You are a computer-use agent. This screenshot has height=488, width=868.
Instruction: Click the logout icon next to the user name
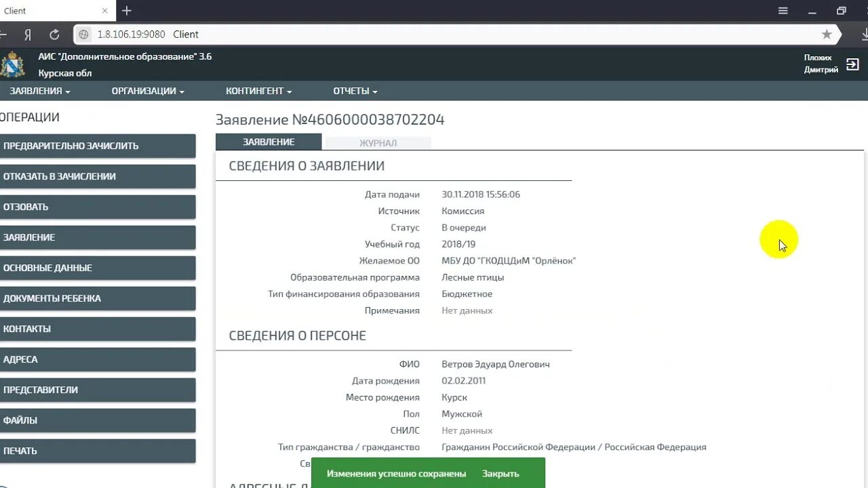pyautogui.click(x=853, y=64)
